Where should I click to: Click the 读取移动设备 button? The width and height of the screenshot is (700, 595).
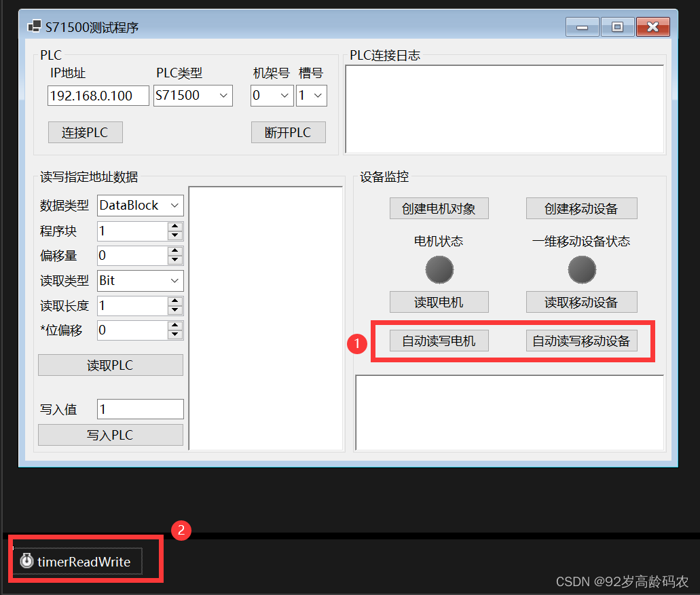pyautogui.click(x=581, y=302)
